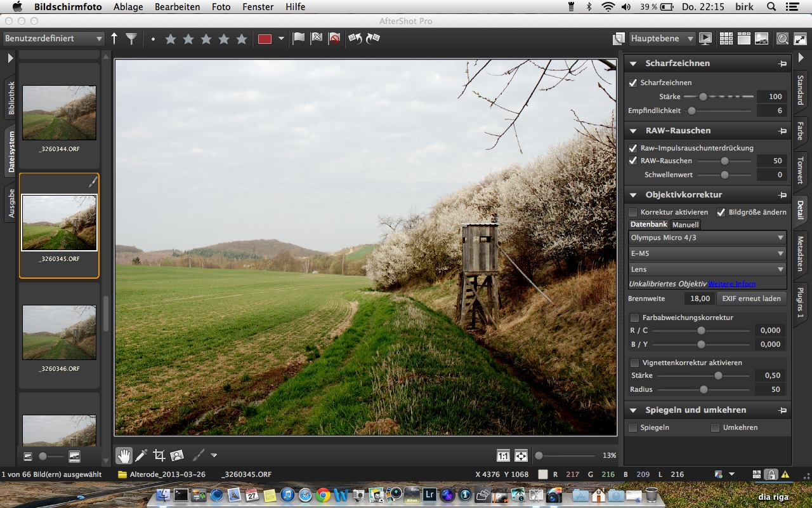Open the Alterode_2013-03-26 folder path
Screen dimensions: 812x508
click(161, 474)
